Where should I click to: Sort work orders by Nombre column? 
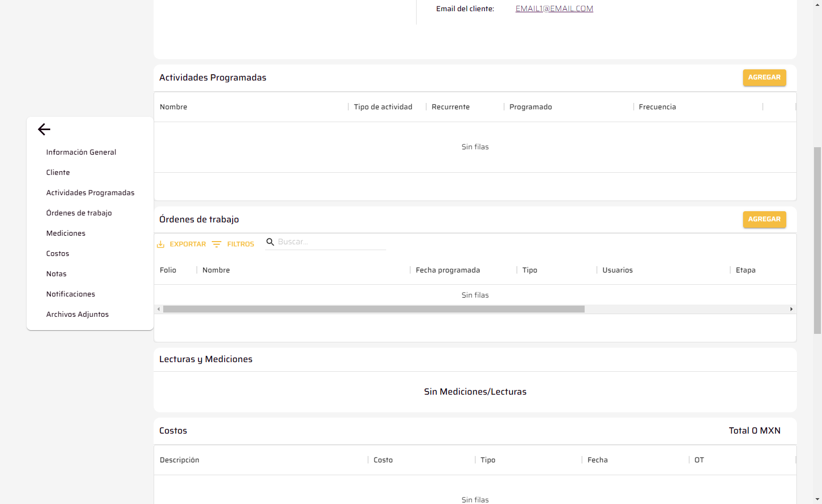pyautogui.click(x=216, y=270)
